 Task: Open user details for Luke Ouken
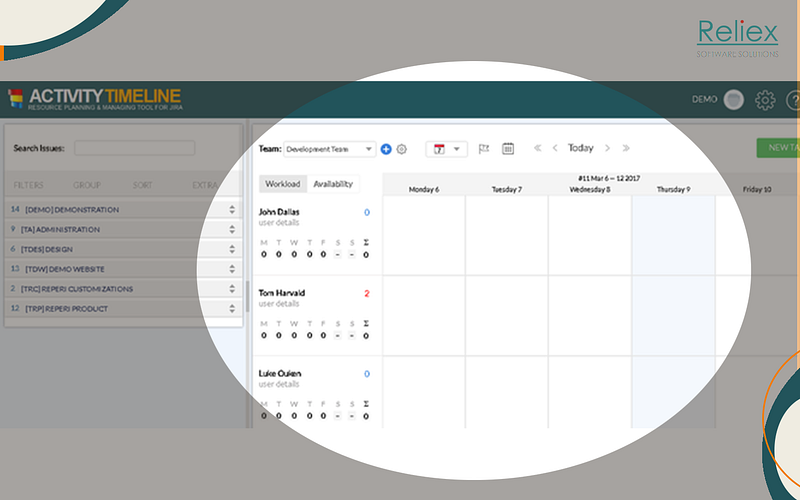[x=279, y=384]
